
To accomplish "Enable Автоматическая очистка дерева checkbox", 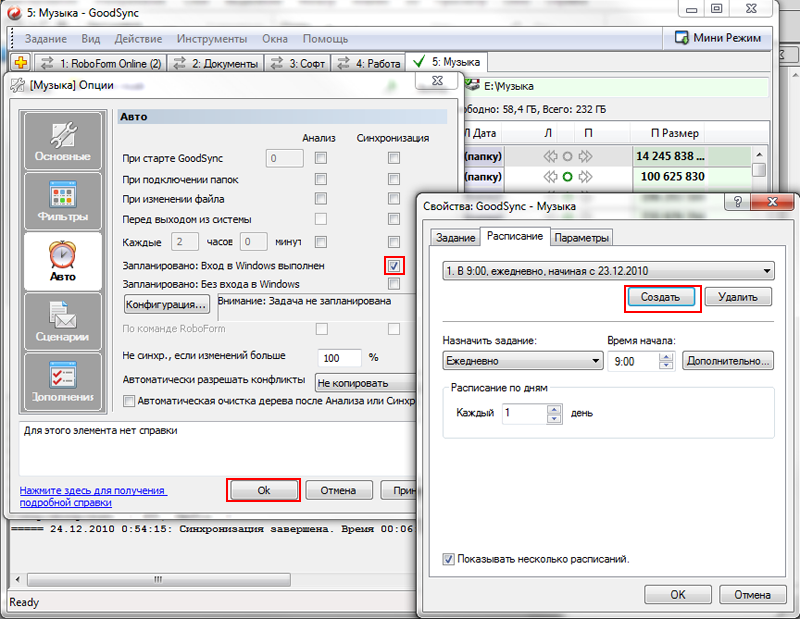I will coord(129,401).
